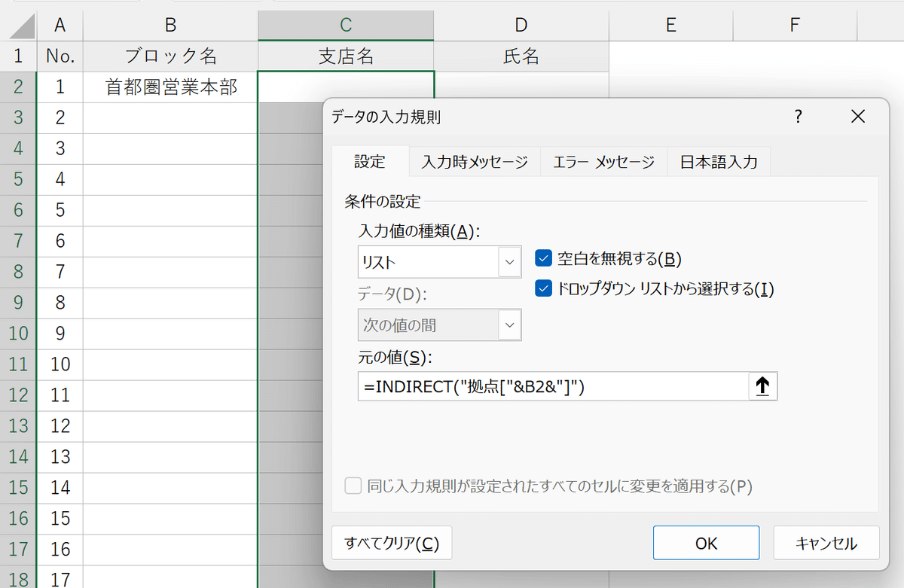The width and height of the screenshot is (904, 588).
Task: Click the すべてクリア button
Action: coord(391,543)
